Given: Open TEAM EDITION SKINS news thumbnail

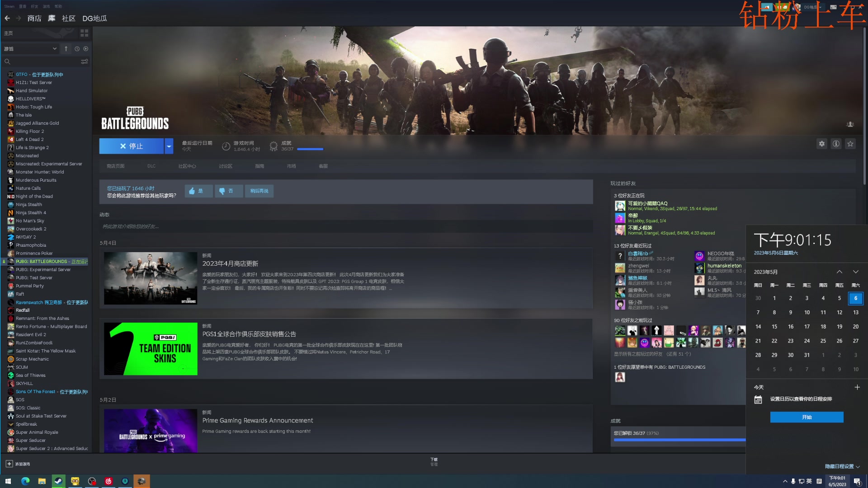Looking at the screenshot, I should click(151, 349).
